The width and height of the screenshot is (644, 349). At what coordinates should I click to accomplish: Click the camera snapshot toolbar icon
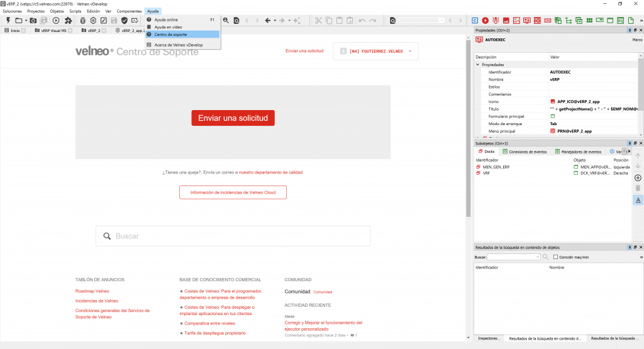[33, 20]
